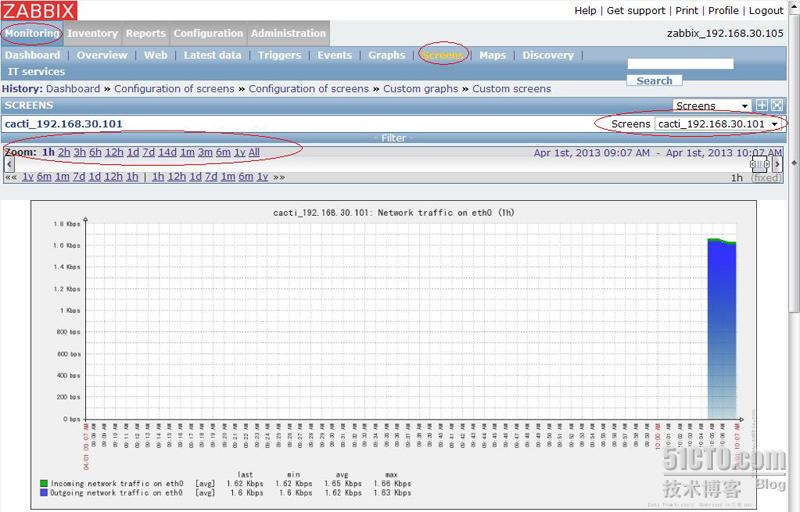
Task: Click the left arrow on the time scrollbar
Action: click(9, 164)
